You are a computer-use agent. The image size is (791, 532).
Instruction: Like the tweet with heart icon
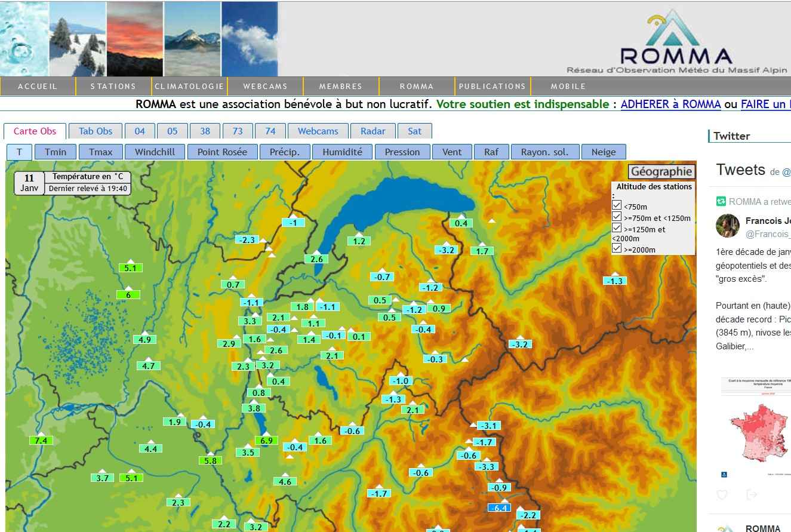pyautogui.click(x=722, y=494)
